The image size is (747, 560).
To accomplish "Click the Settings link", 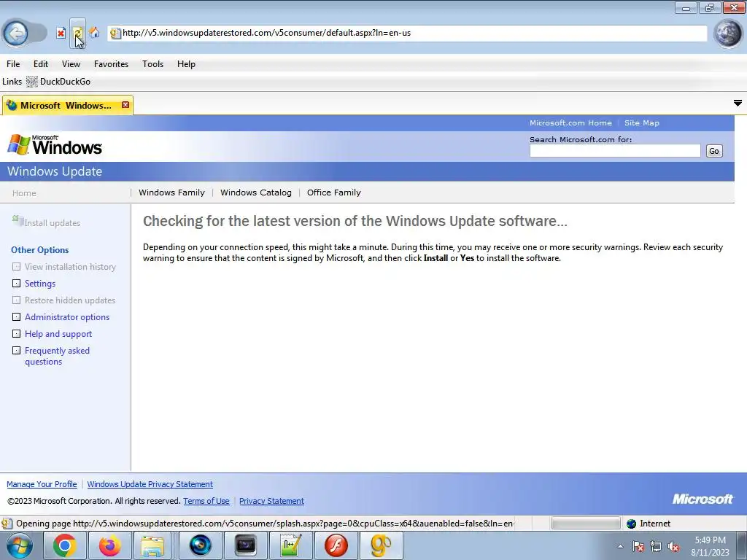I will [40, 284].
